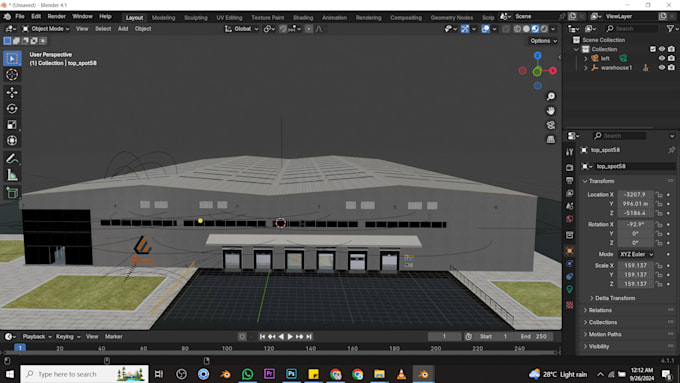Click the Zoom viewport magnifier icon
680x383 pixels.
[551, 96]
